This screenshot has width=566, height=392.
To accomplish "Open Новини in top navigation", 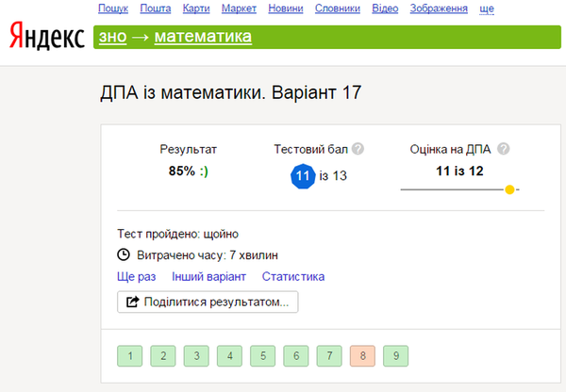I will (286, 8).
